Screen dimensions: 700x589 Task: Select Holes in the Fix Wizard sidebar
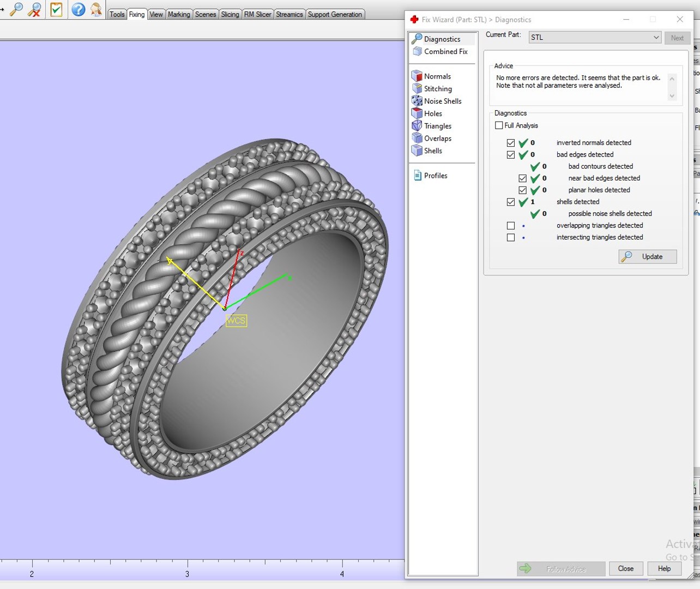[x=433, y=113]
